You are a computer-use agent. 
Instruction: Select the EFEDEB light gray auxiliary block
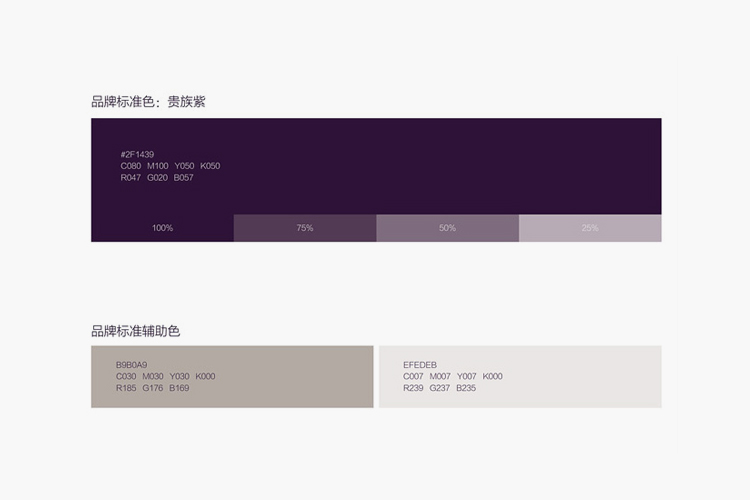[520, 377]
